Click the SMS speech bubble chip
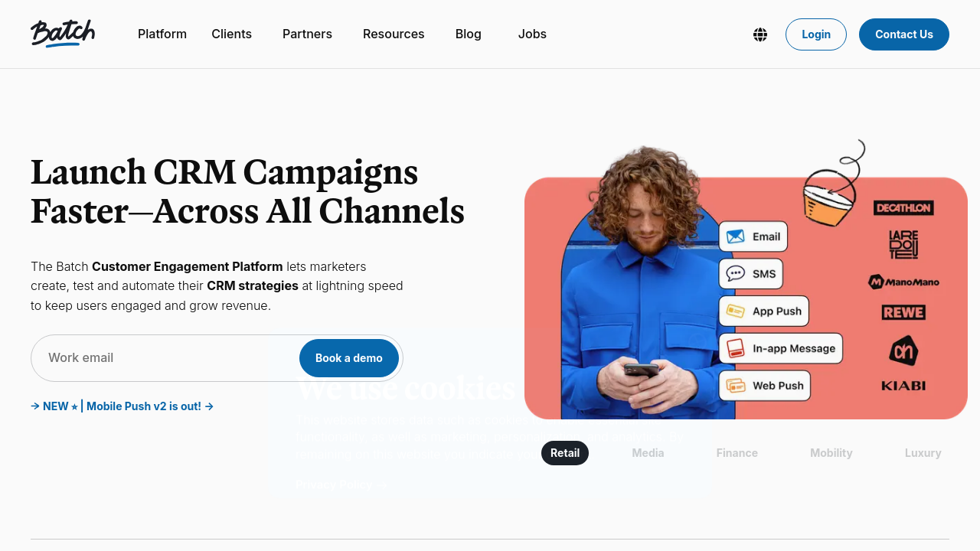This screenshot has width=980, height=551. (x=751, y=273)
